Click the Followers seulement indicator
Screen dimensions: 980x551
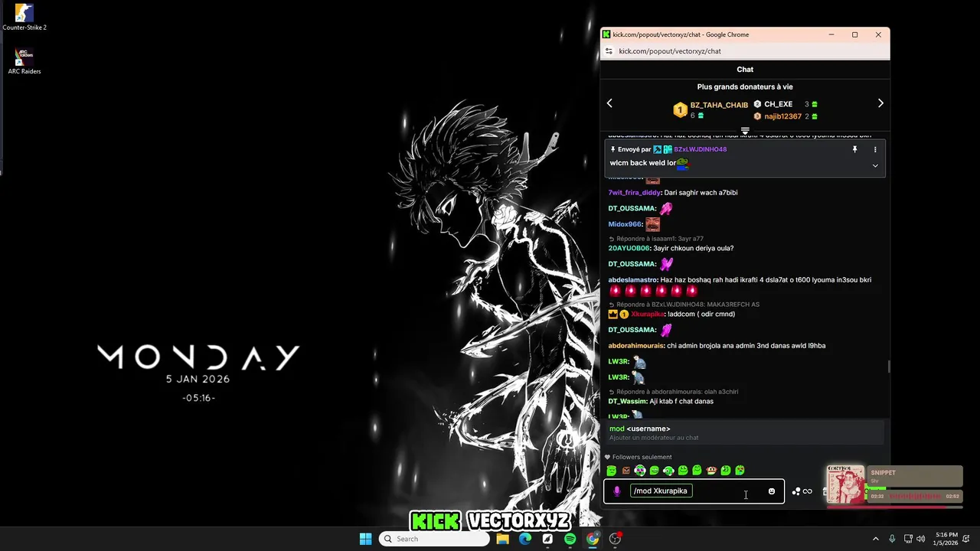(x=638, y=457)
